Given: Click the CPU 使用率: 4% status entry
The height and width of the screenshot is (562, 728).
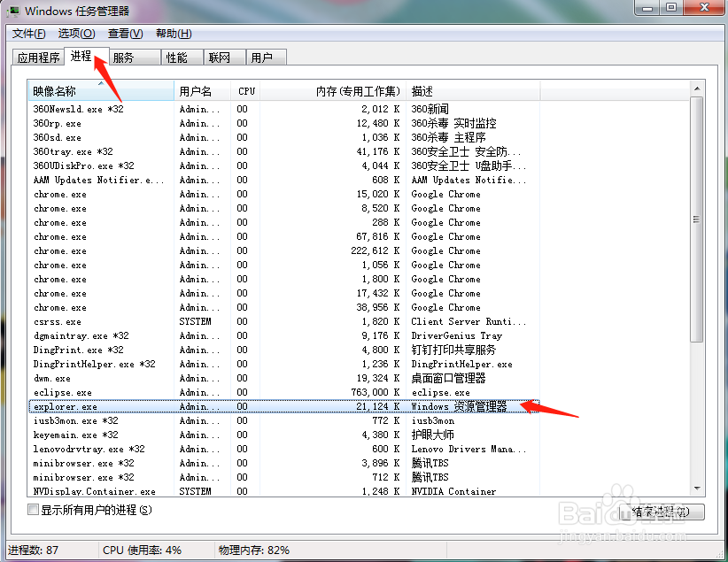Looking at the screenshot, I should (142, 550).
